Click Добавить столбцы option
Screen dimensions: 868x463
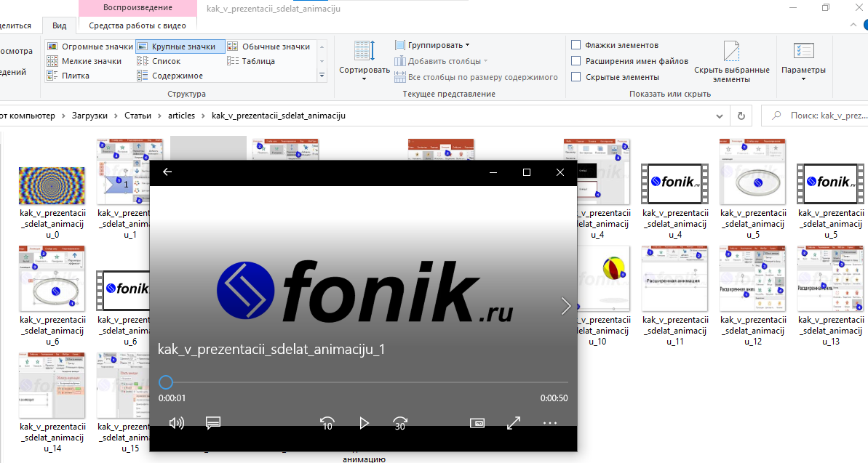441,61
